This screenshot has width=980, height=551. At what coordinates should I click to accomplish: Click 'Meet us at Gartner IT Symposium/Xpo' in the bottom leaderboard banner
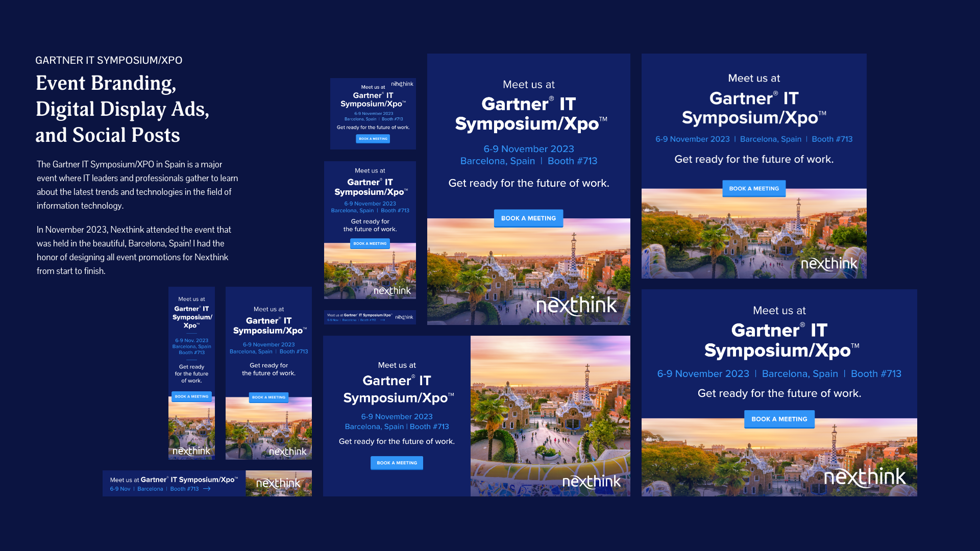(x=174, y=480)
